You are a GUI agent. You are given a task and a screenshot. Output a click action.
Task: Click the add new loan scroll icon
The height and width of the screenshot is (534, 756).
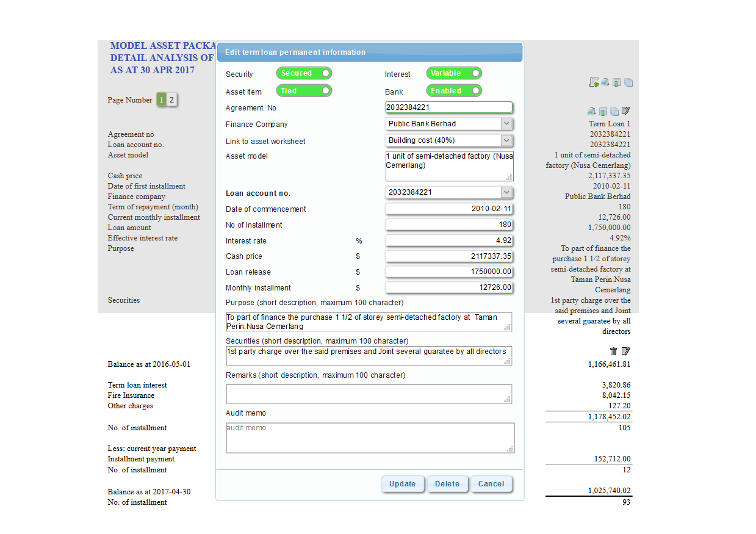coord(593,82)
